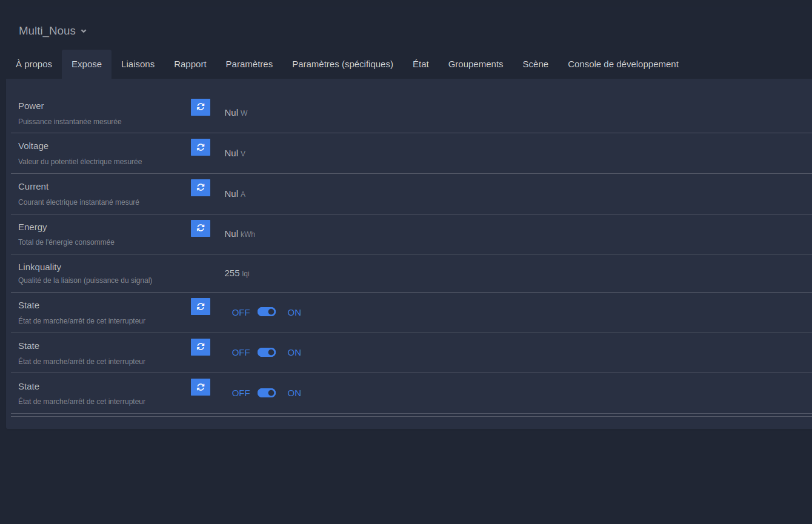Go to the Paramètres (spécifiques) tab
The width and height of the screenshot is (812, 524).
click(342, 64)
